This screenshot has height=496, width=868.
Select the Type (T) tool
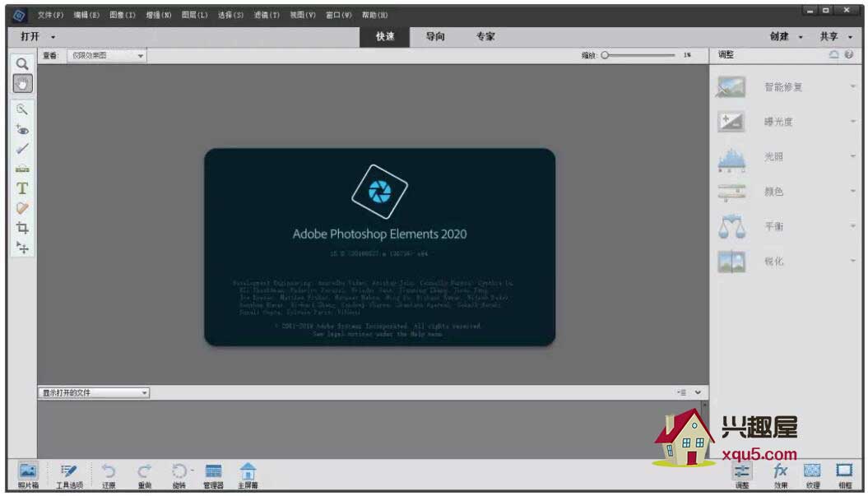click(22, 188)
